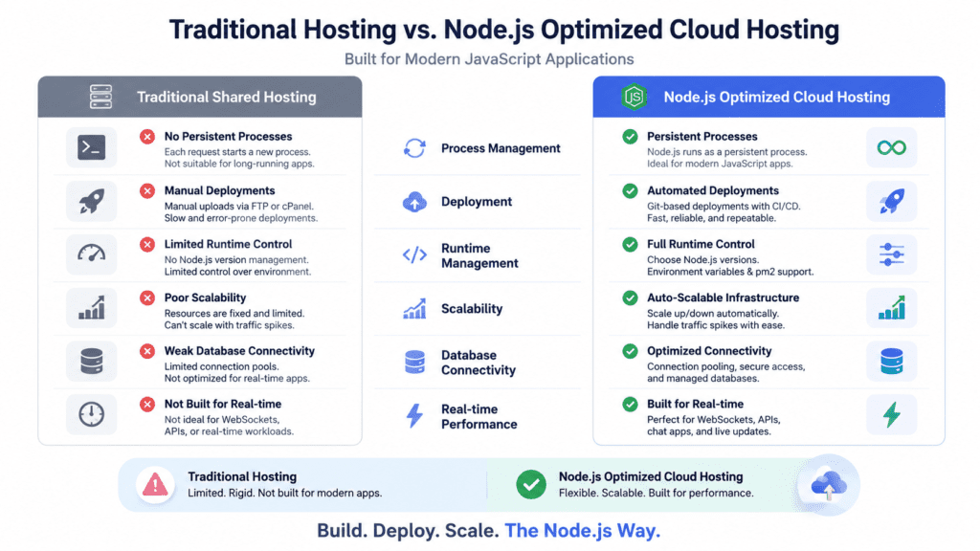Click the refresh arrows icon beside Process Management

(x=414, y=148)
